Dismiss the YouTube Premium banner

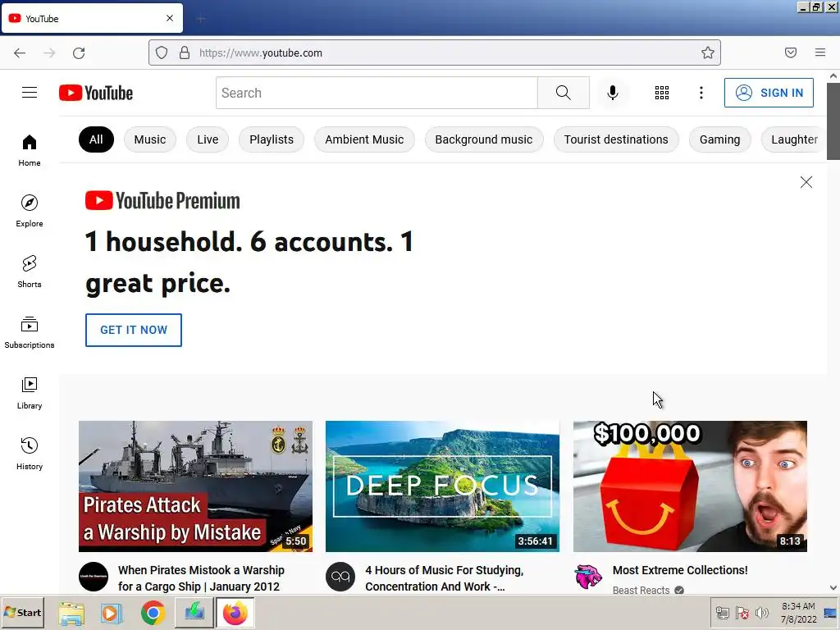click(806, 182)
